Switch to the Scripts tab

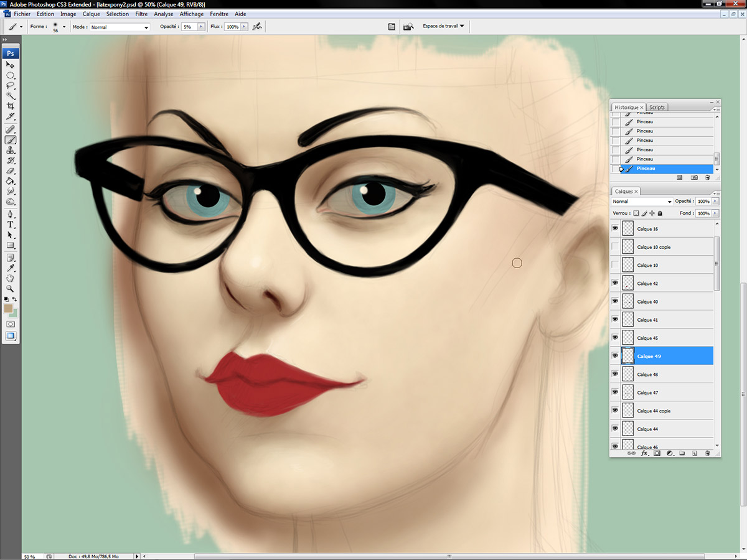click(657, 107)
